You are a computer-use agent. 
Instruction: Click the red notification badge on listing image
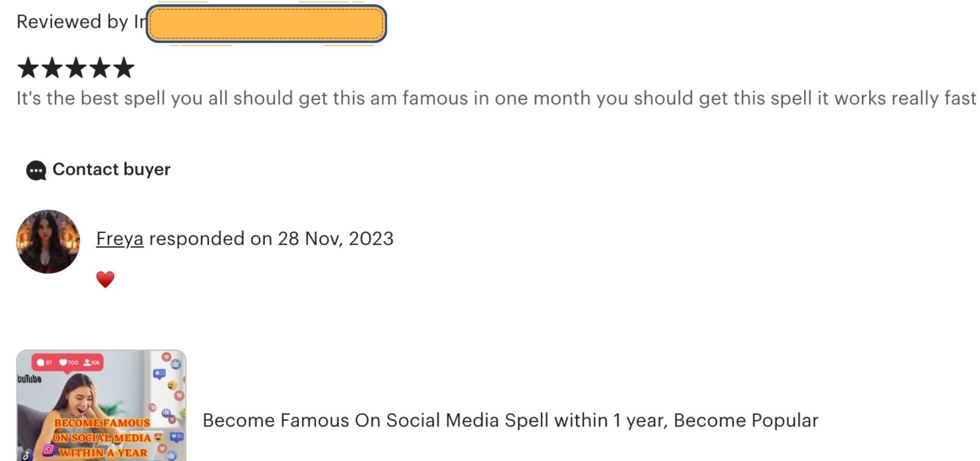(67, 362)
